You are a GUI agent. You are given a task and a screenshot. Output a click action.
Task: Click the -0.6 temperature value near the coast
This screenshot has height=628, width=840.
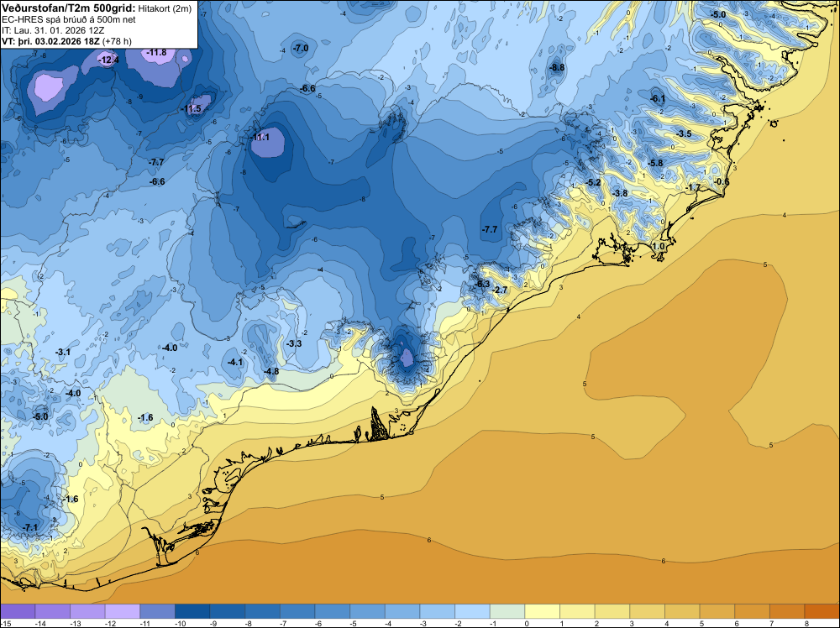pos(722,181)
